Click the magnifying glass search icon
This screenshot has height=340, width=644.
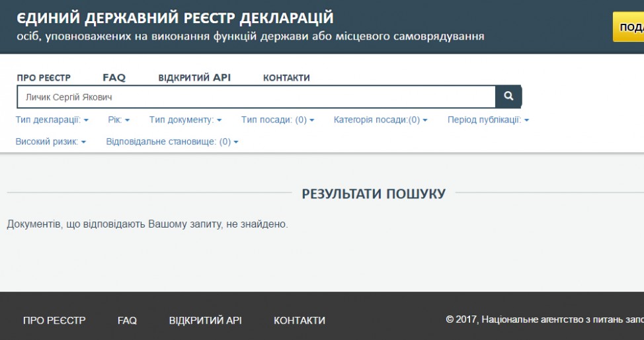(x=508, y=97)
